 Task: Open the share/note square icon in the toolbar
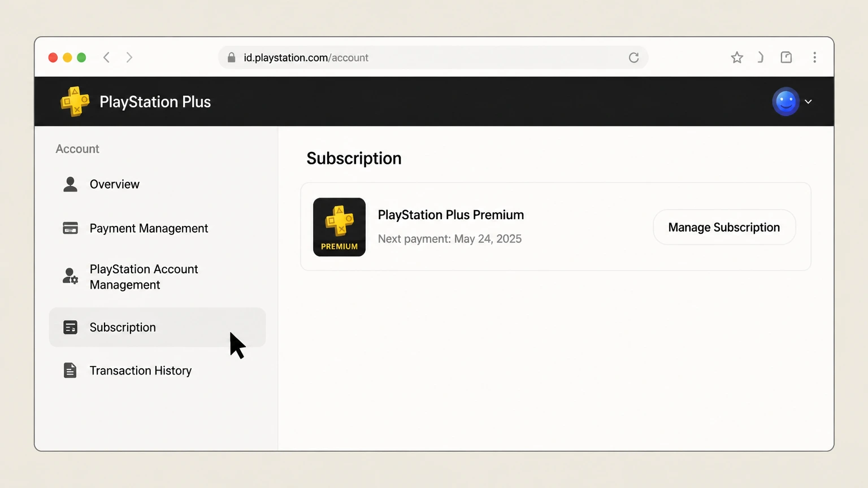pos(786,57)
